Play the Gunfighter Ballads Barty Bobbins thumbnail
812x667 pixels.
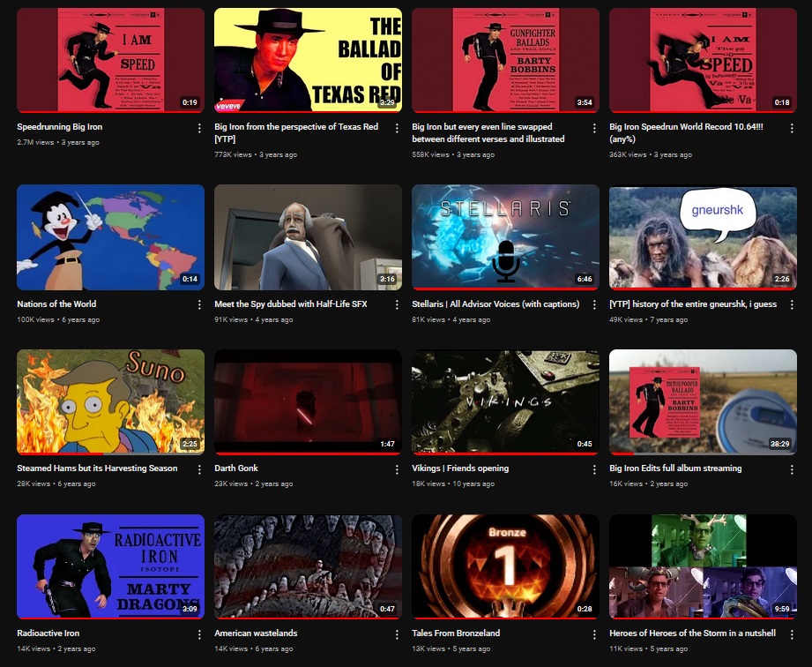[x=505, y=60]
